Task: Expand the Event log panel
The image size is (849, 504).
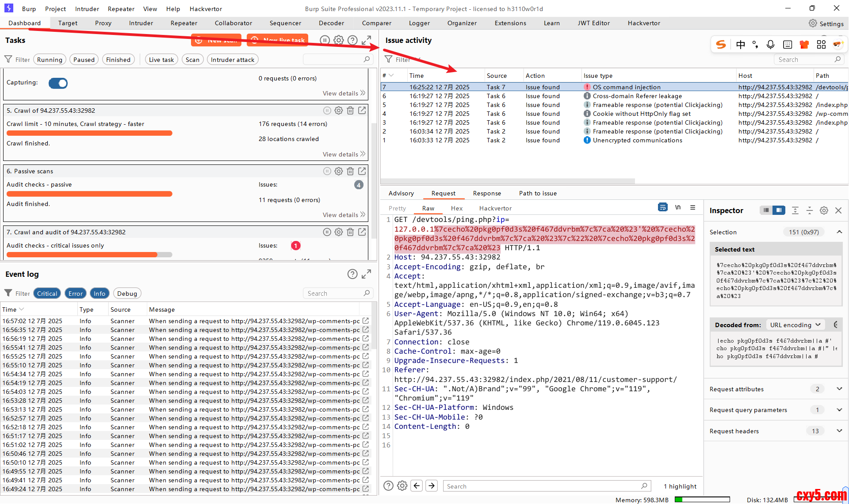Action: 366,274
